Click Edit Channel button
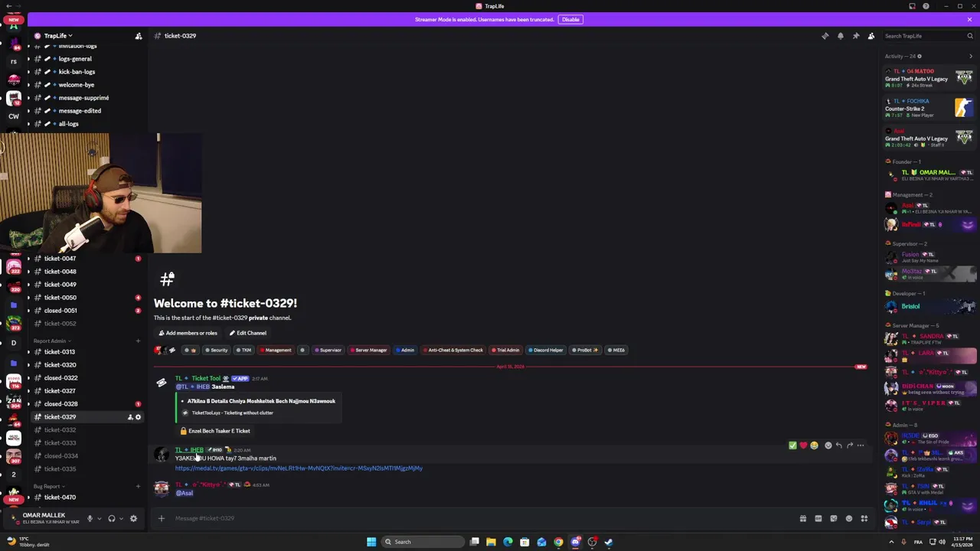The width and height of the screenshot is (980, 551). 247,333
